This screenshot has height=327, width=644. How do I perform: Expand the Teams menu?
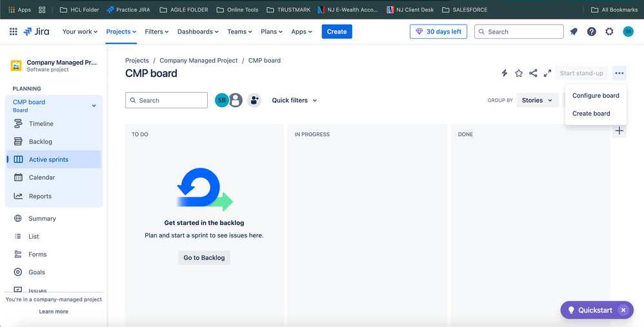coord(240,32)
